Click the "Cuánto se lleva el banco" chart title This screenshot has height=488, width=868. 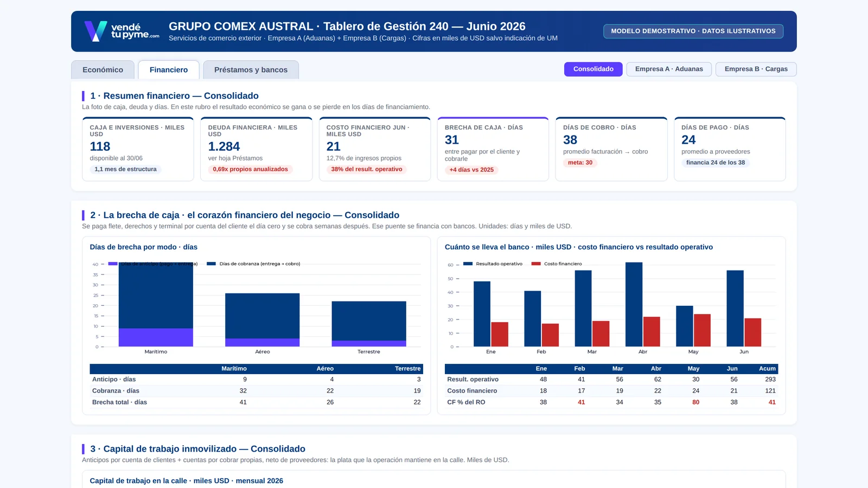579,247
